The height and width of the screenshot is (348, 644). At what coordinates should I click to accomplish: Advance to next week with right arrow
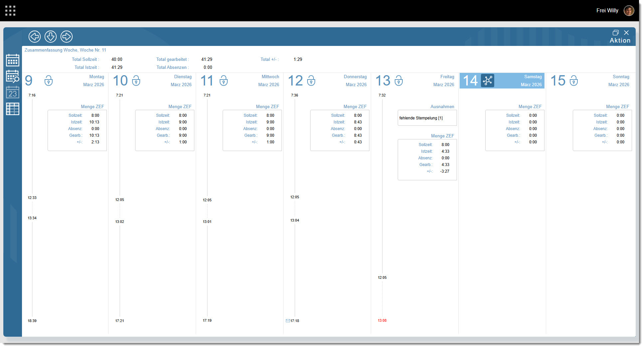67,37
